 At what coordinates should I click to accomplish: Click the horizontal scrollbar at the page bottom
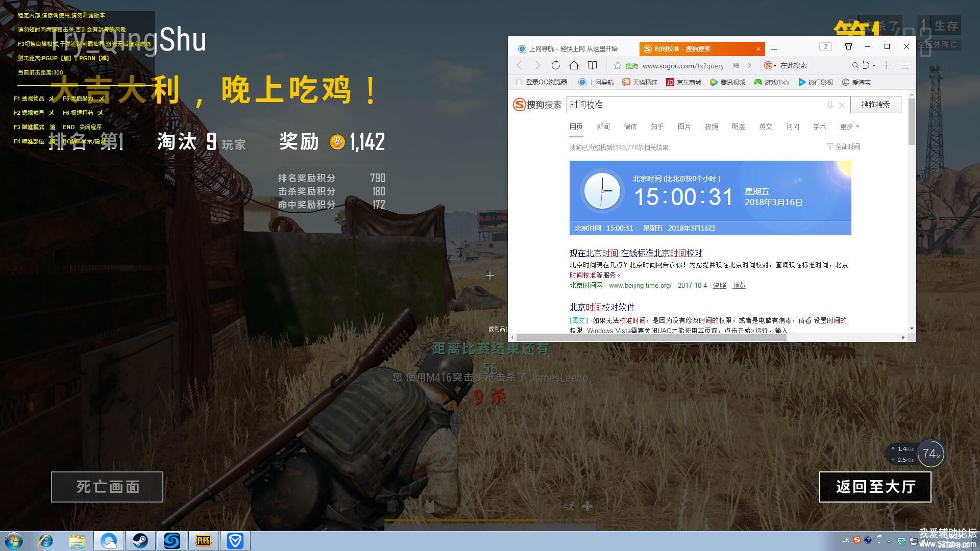coord(651,337)
